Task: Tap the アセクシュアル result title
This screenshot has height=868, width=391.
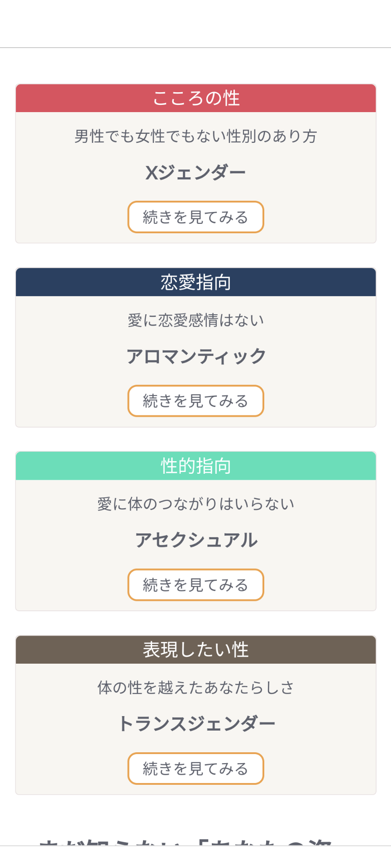Action: 195,540
